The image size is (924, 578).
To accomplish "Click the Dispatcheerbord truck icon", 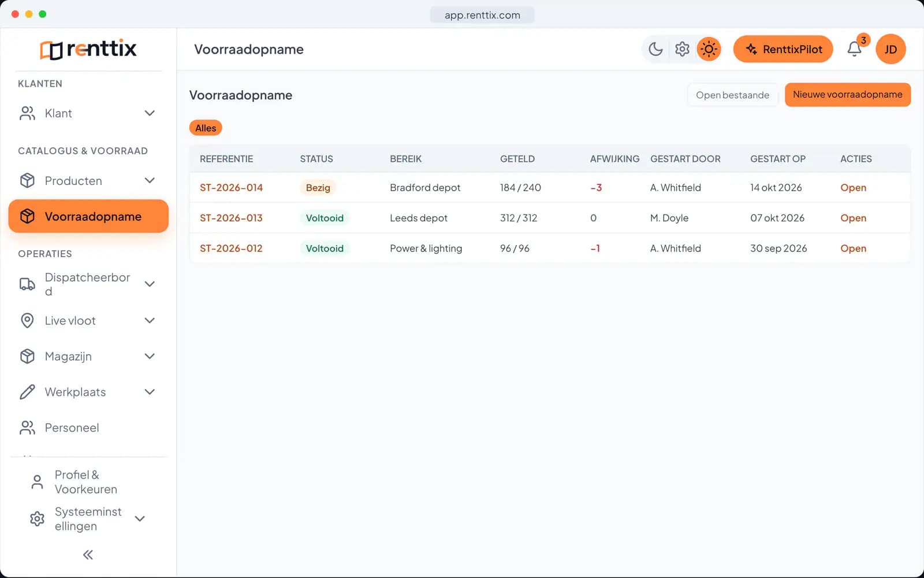I will pos(27,284).
